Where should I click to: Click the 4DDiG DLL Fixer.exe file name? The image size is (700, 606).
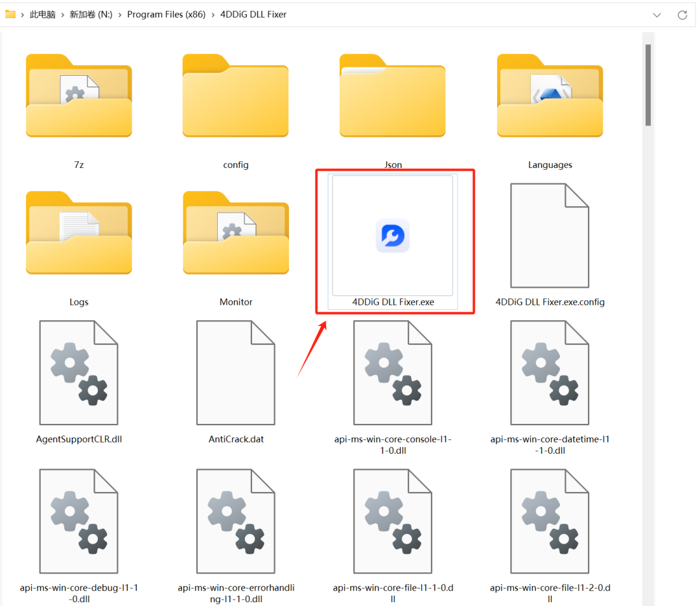coord(393,302)
